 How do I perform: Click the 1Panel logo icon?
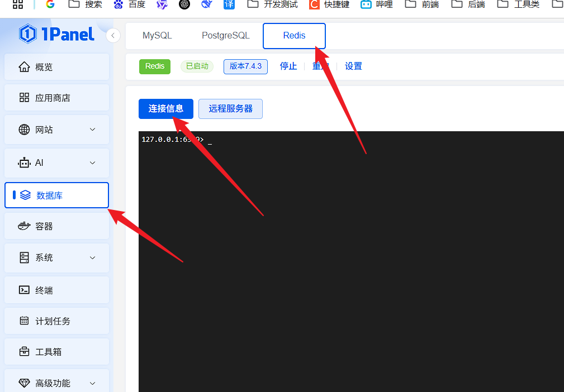point(28,35)
